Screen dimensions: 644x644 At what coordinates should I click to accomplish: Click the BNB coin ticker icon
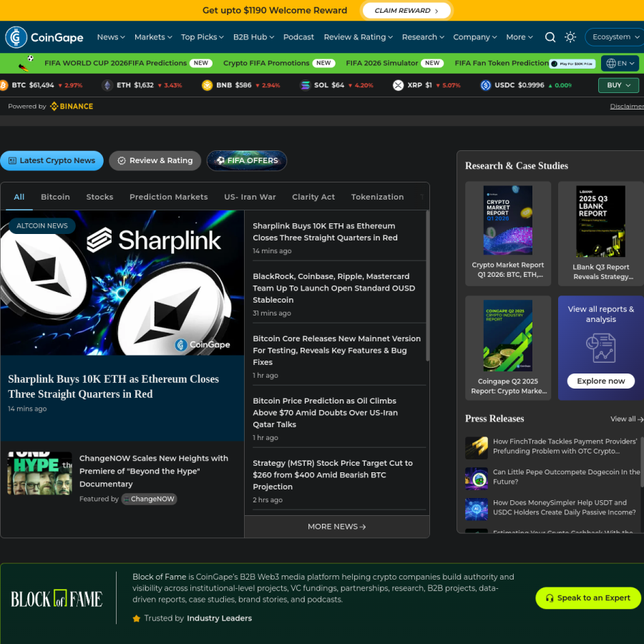coord(207,85)
